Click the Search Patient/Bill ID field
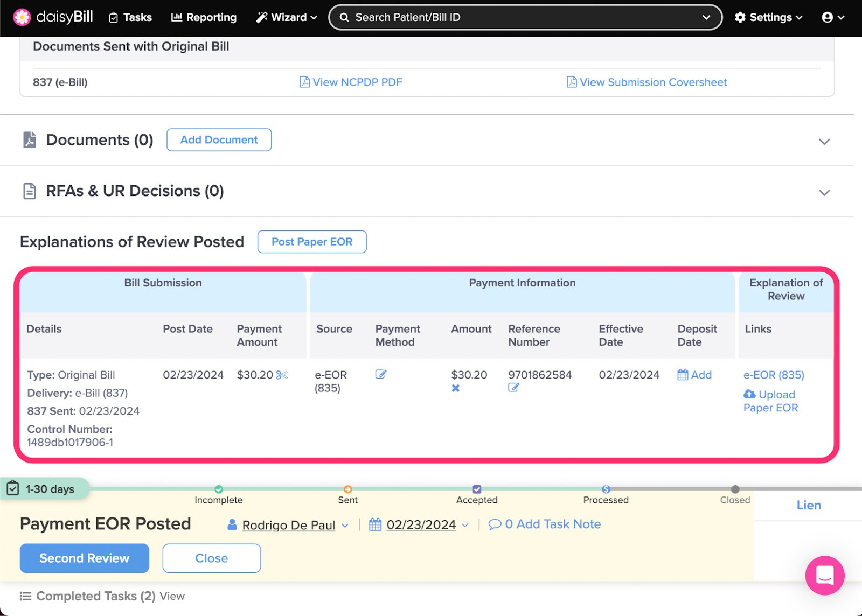 (x=525, y=17)
